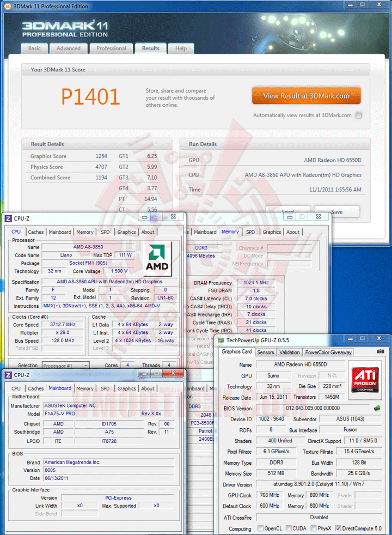Click the Combined Score value 1194

[101, 178]
